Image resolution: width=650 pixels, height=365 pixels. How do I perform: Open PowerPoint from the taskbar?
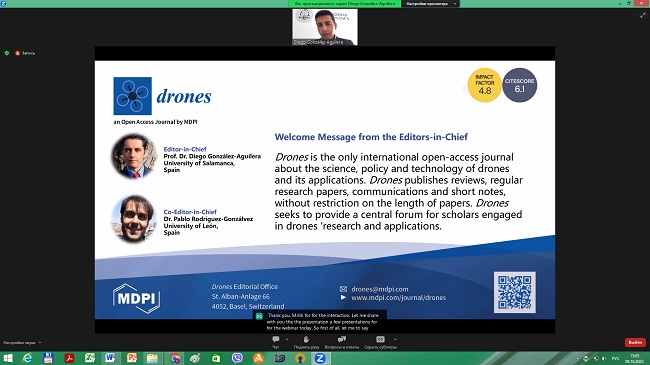[132, 358]
